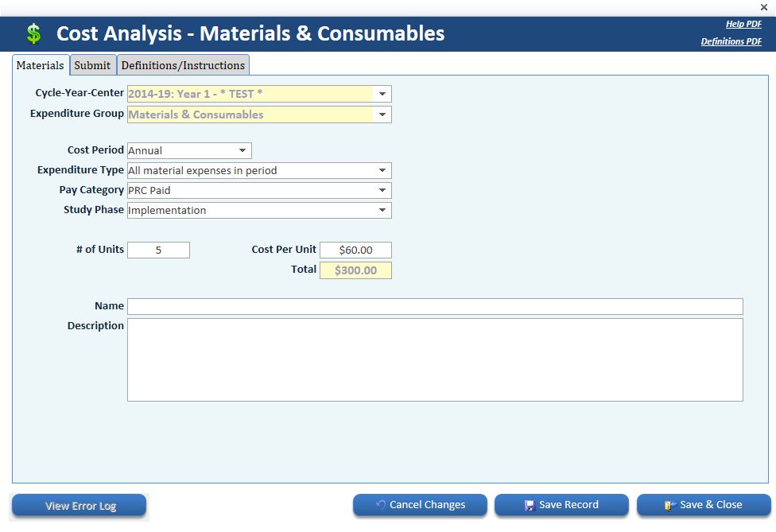Close the window with the X button

click(764, 7)
